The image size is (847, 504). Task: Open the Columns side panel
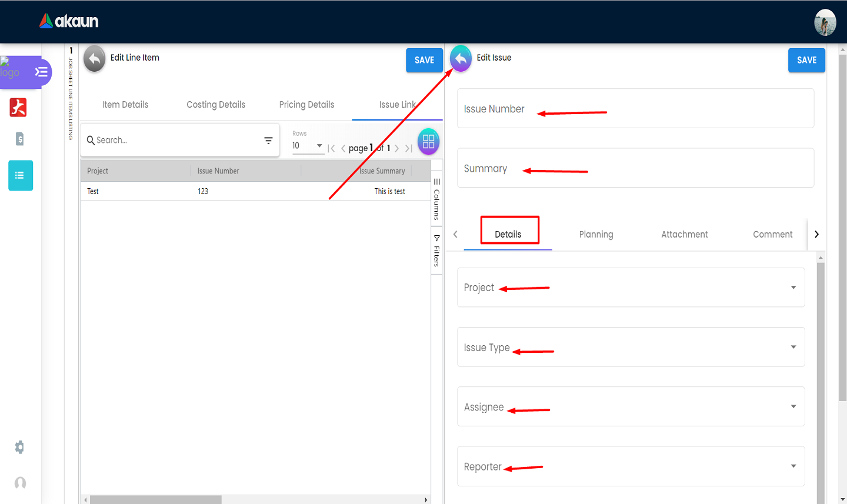point(436,200)
